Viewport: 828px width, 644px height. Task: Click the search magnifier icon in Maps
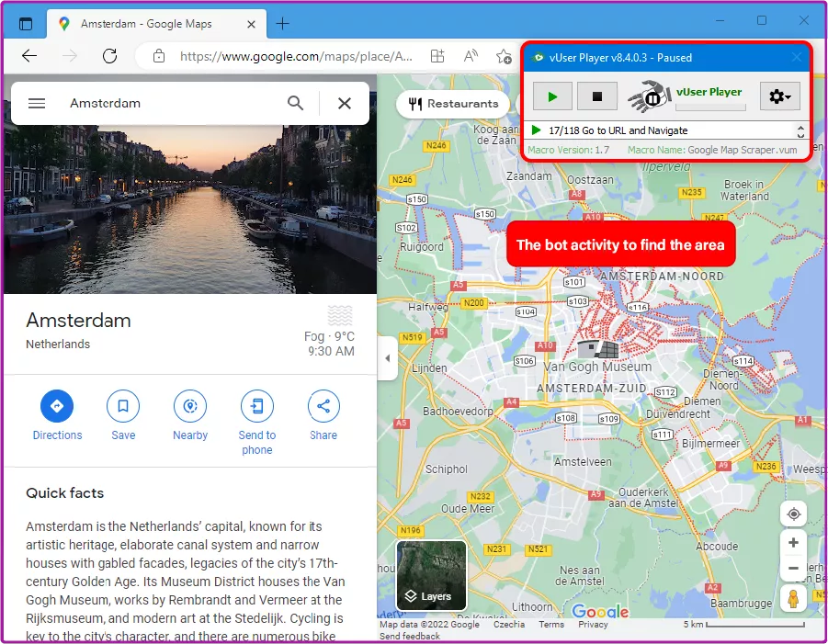295,103
